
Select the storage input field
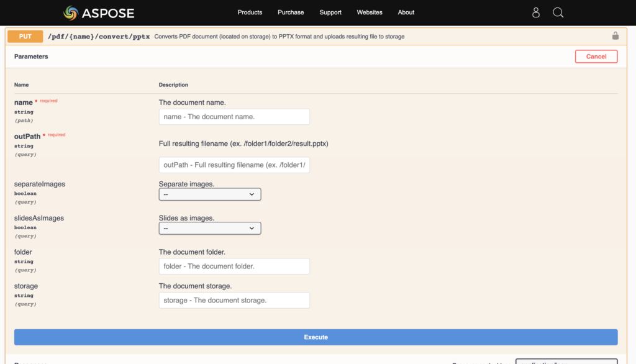point(234,301)
